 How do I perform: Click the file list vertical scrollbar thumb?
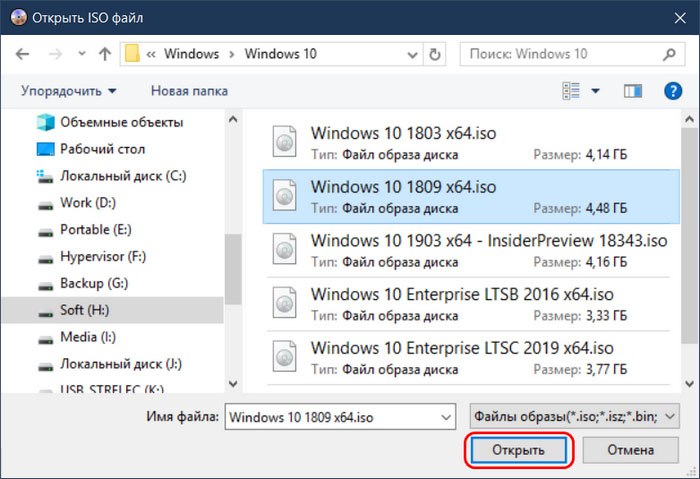point(689,236)
